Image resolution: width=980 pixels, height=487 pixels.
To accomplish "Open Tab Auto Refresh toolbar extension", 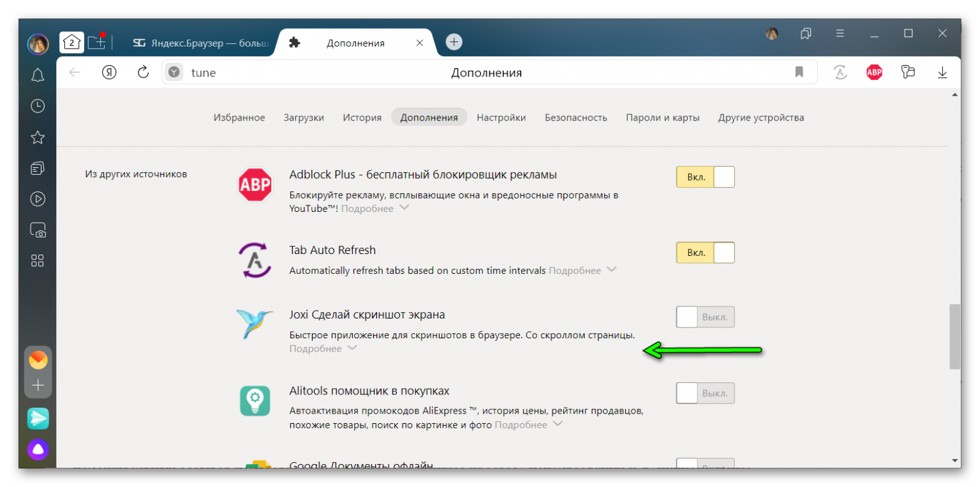I will click(841, 73).
